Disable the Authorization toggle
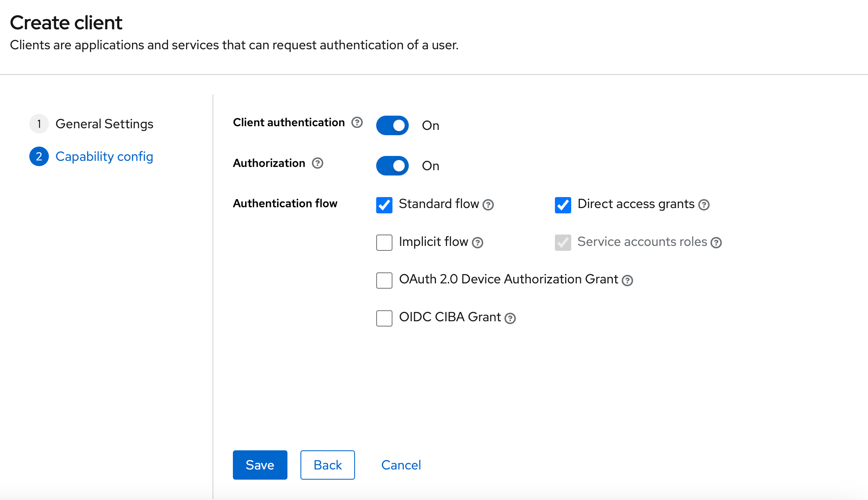The width and height of the screenshot is (868, 500). [x=392, y=166]
